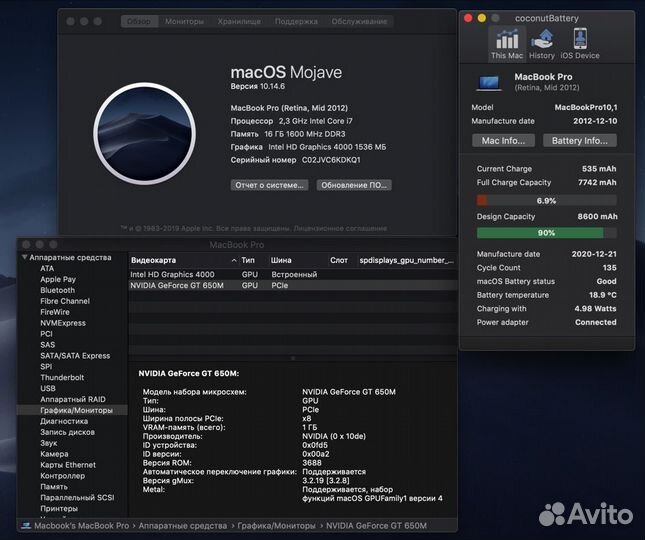Image resolution: width=645 pixels, height=540 pixels.
Task: Click NVIDIA GeForce GT 650M in path bar
Action: (376, 526)
